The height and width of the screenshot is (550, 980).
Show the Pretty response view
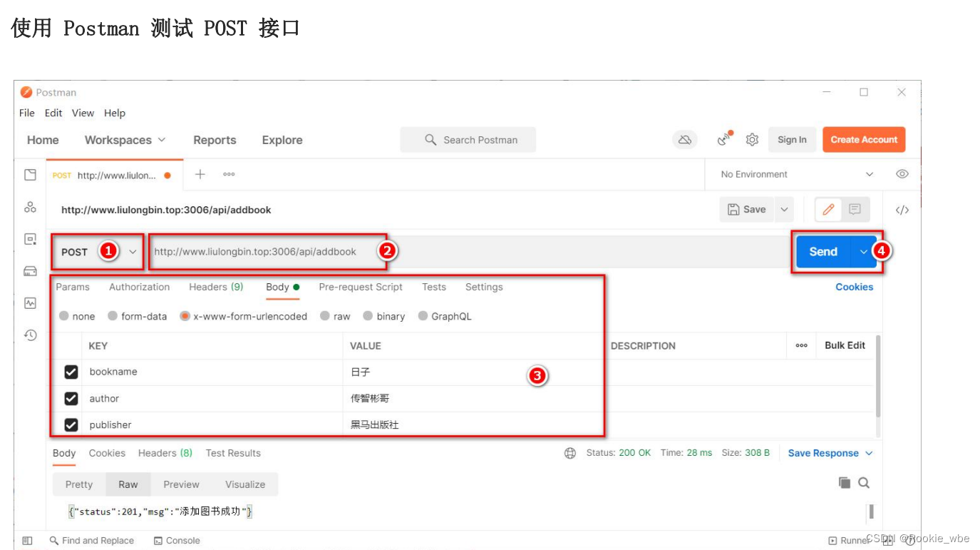79,484
